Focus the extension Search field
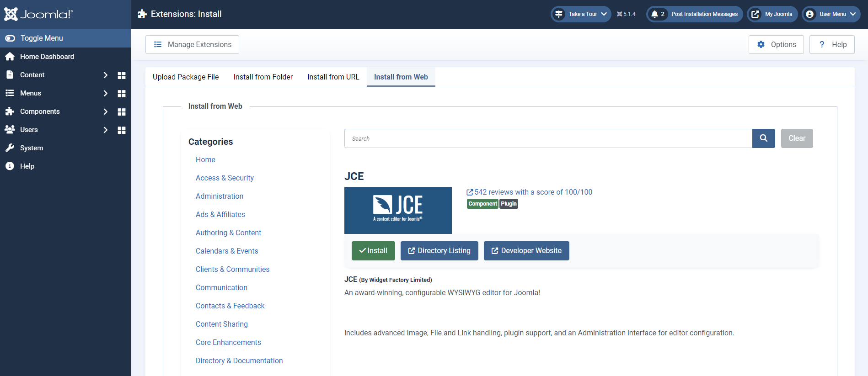This screenshot has height=376, width=868. coord(548,138)
